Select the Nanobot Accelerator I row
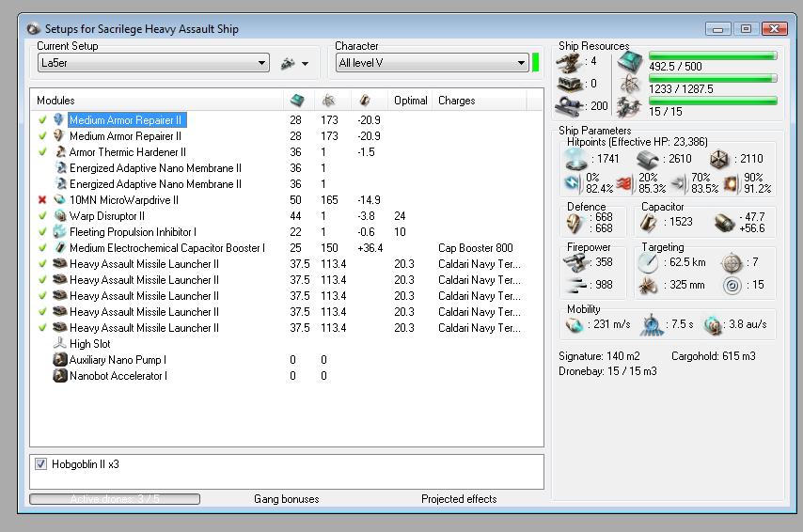The image size is (803, 532). click(x=287, y=375)
